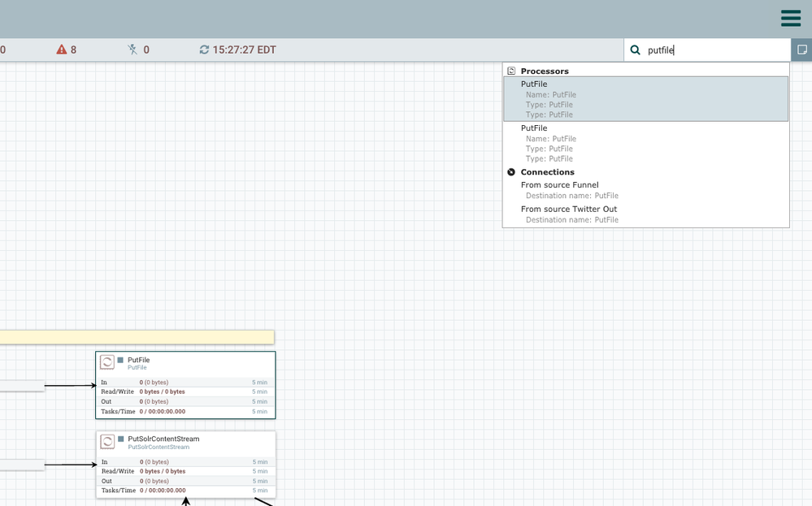Screen dimensions: 812x506
Task: Click the disabled components status icon
Action: click(x=133, y=50)
